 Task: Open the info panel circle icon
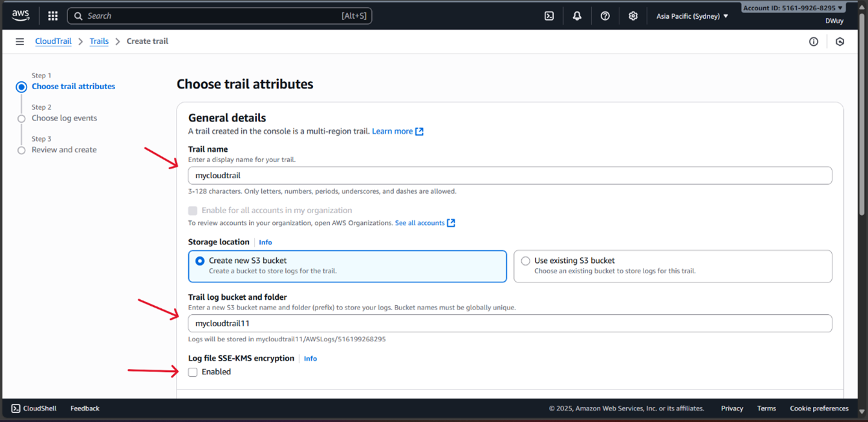(x=814, y=41)
